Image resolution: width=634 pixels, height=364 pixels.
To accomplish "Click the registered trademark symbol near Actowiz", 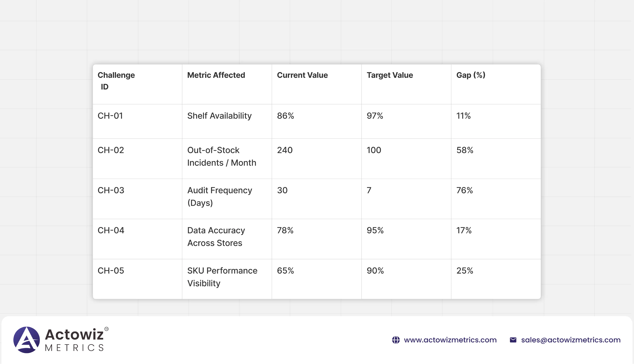I will (106, 329).
